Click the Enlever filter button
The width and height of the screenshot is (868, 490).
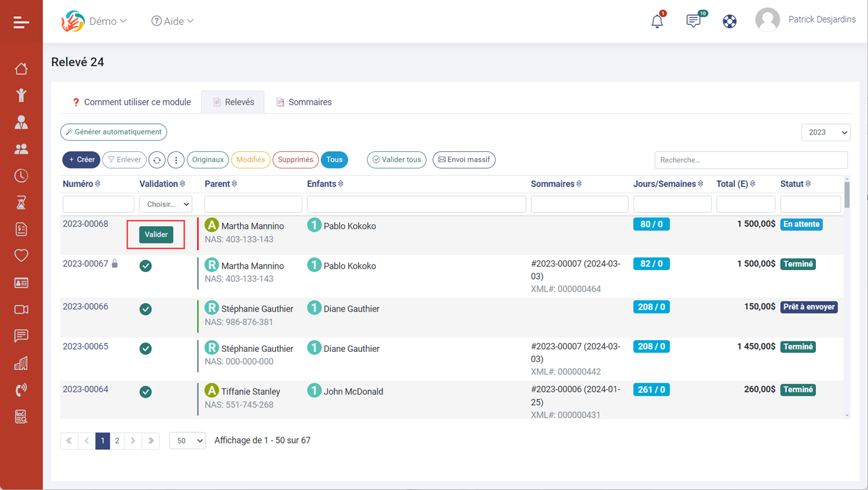[125, 160]
